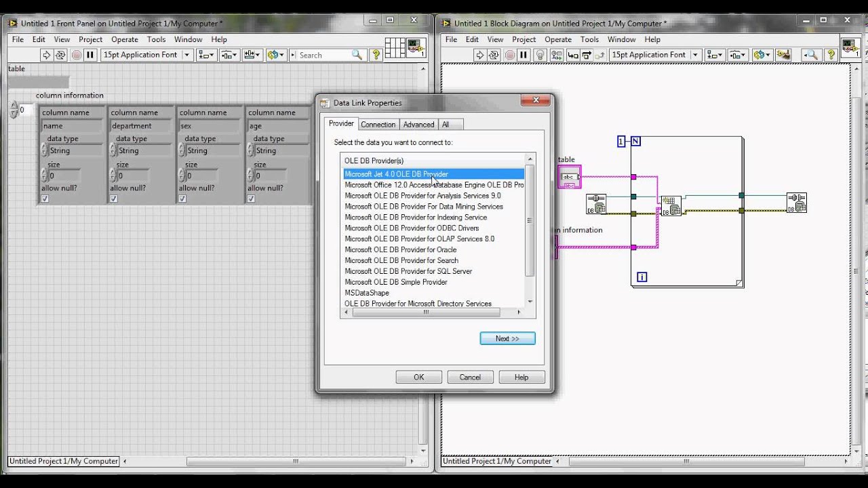Click Run arrow in Front Panel toolbar
The height and width of the screenshot is (488, 868).
click(47, 55)
